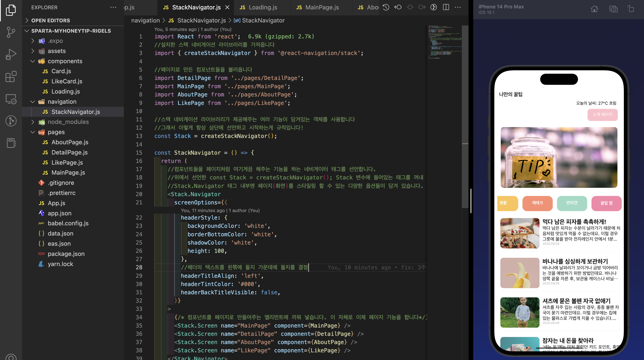The image size is (644, 360).
Task: Open file history clock icon in editor toolbar
Action: pyautogui.click(x=386, y=7)
